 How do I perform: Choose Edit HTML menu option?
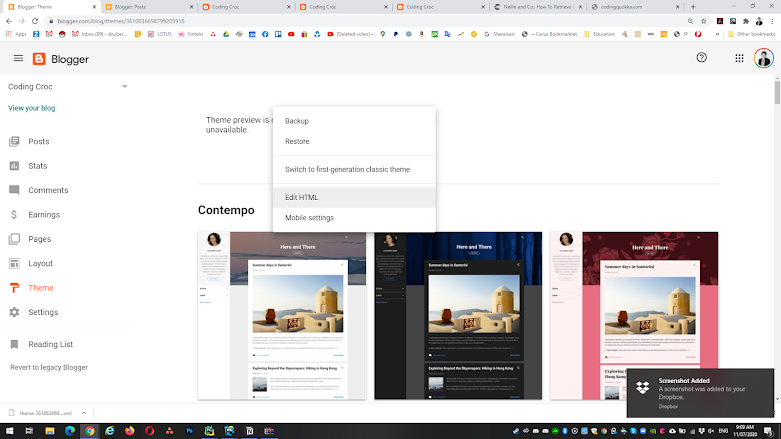(x=354, y=197)
